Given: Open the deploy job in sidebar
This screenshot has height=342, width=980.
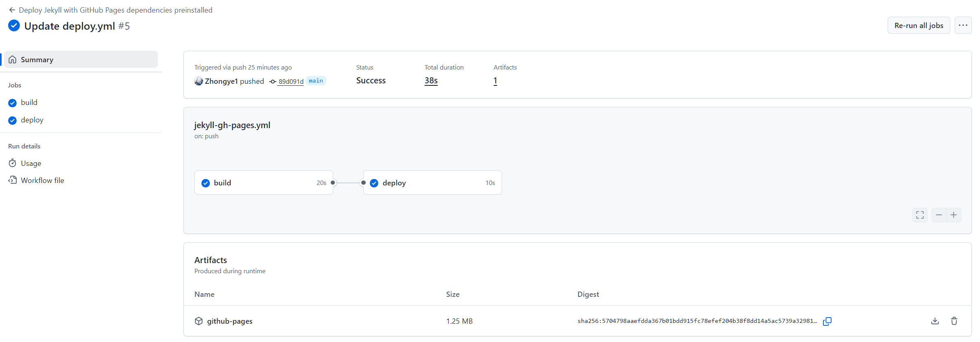Looking at the screenshot, I should click(x=32, y=120).
